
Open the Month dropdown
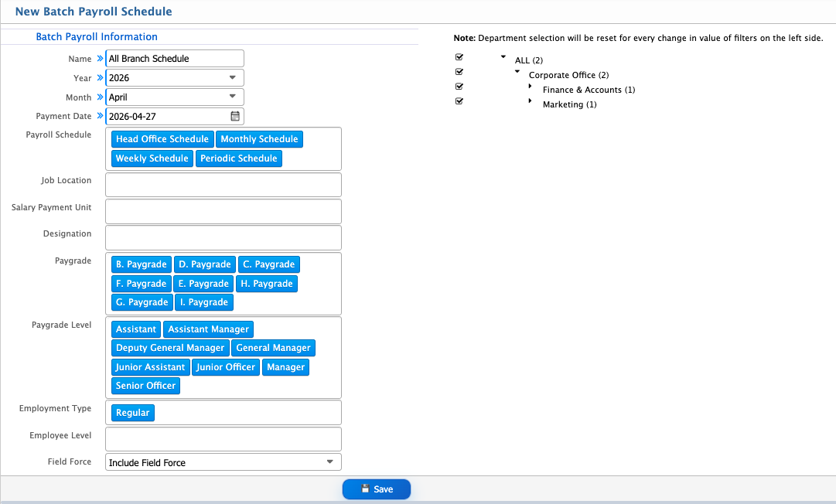pyautogui.click(x=232, y=97)
